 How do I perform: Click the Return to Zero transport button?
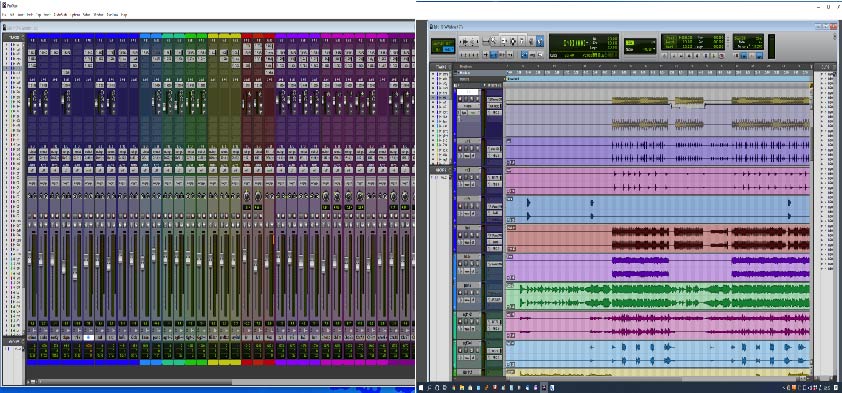pos(674,56)
